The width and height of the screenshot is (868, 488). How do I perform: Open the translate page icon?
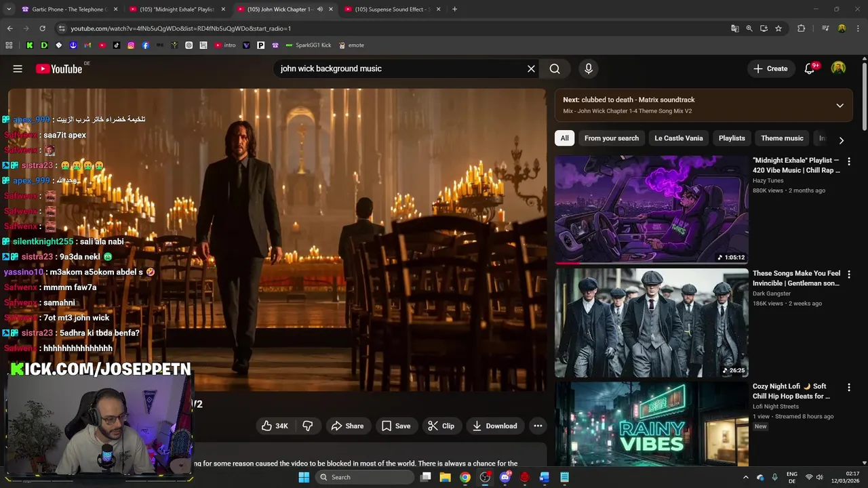(734, 28)
